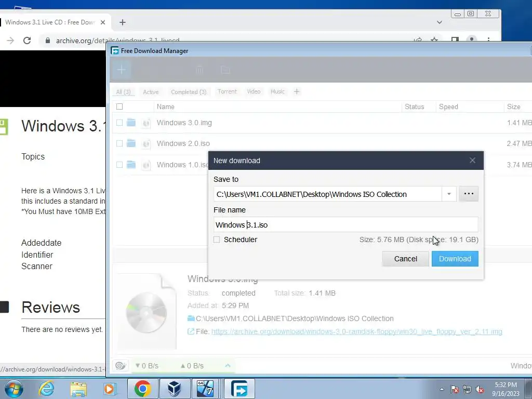Toggle snail mode icon in FDM status bar
Screen dimensions: 532x399
(x=121, y=366)
